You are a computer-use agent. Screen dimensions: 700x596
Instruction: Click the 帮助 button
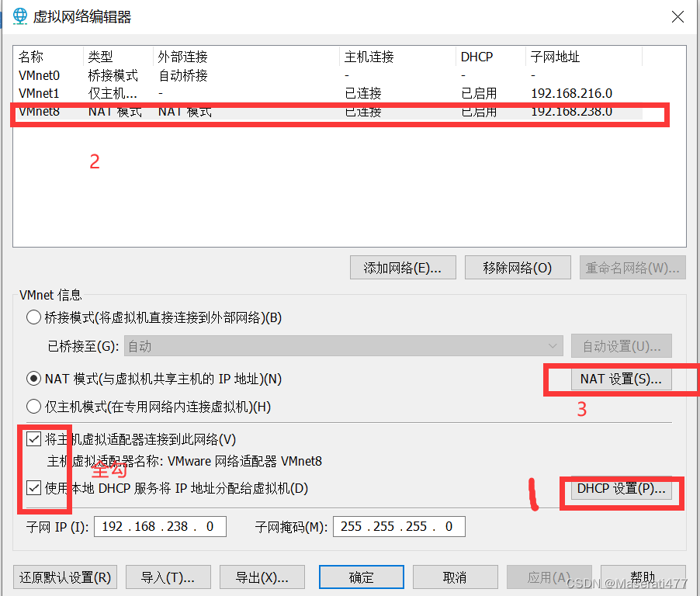[643, 577]
